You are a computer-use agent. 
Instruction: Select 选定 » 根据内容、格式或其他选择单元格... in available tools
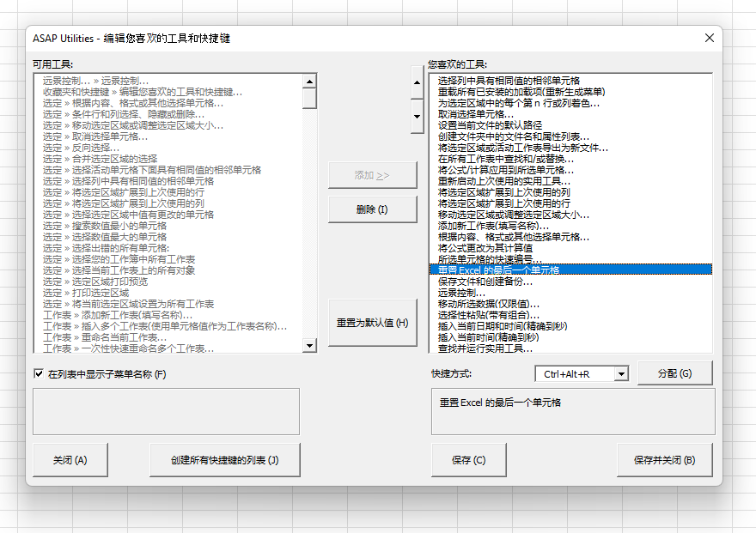pos(132,103)
